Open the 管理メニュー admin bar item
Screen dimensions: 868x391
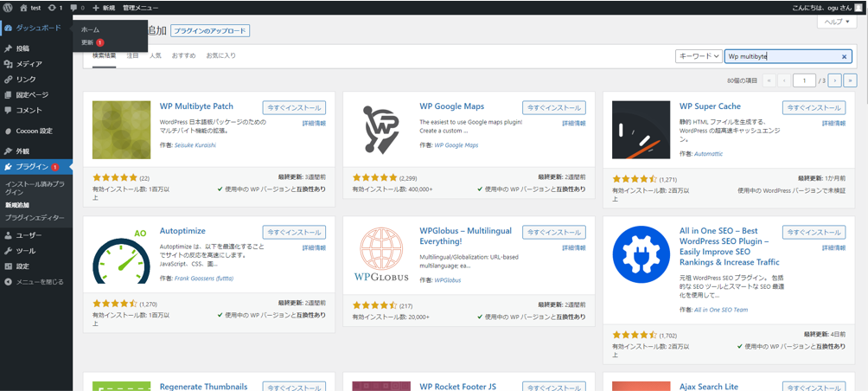140,8
